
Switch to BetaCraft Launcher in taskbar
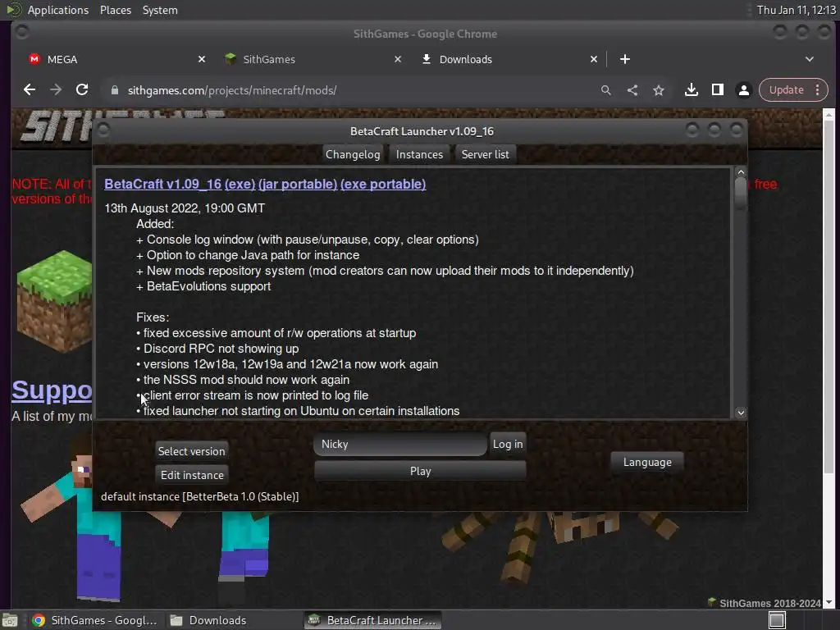tap(373, 620)
